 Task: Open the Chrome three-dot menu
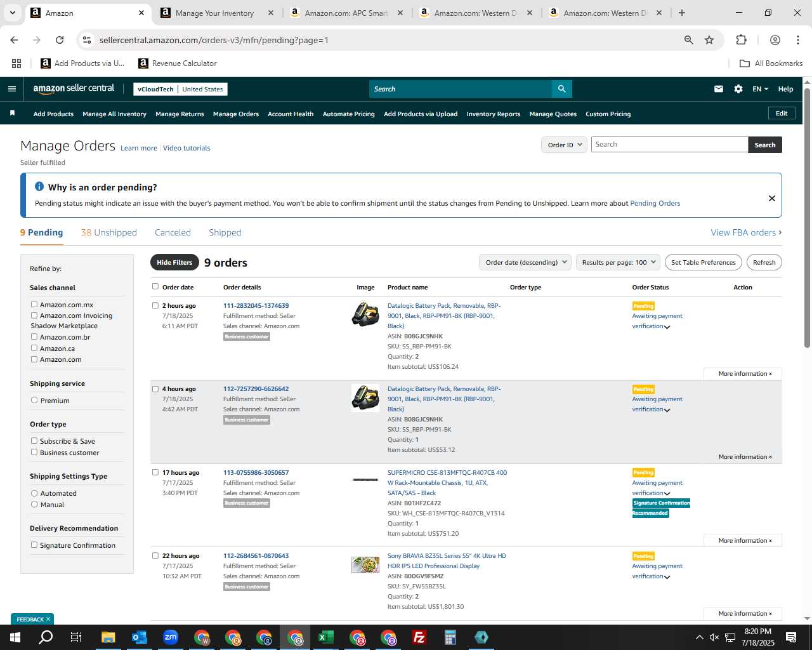pos(798,40)
